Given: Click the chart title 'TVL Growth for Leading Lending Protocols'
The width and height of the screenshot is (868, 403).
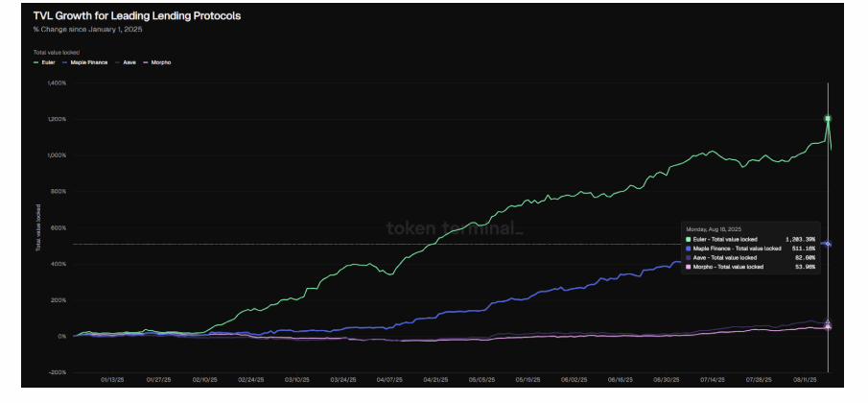Looking at the screenshot, I should [137, 16].
